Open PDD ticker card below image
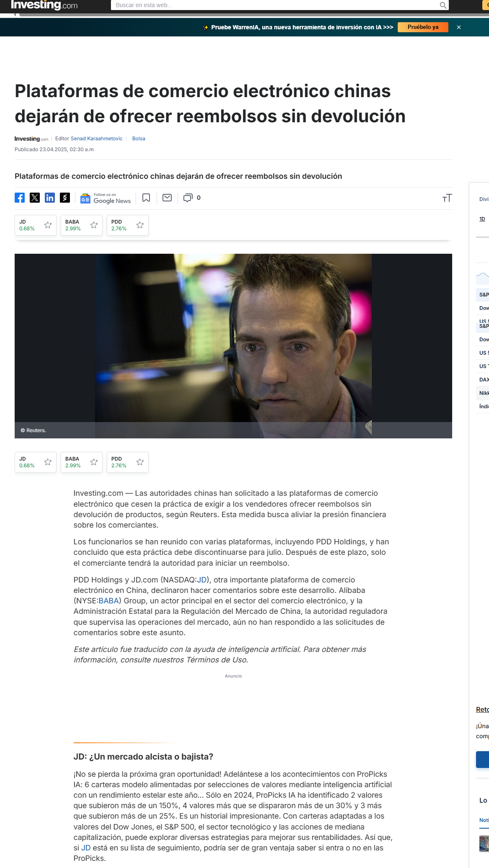The width and height of the screenshot is (489, 868). 120,462
